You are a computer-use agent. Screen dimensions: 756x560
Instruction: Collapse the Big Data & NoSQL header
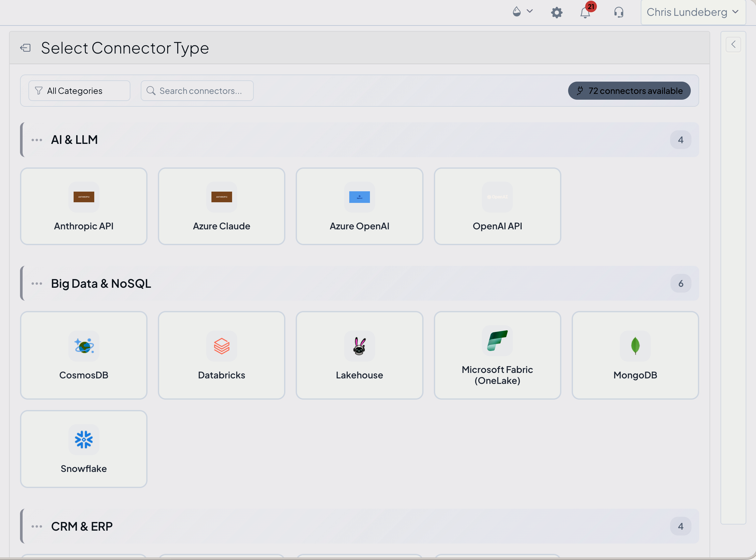coord(360,284)
